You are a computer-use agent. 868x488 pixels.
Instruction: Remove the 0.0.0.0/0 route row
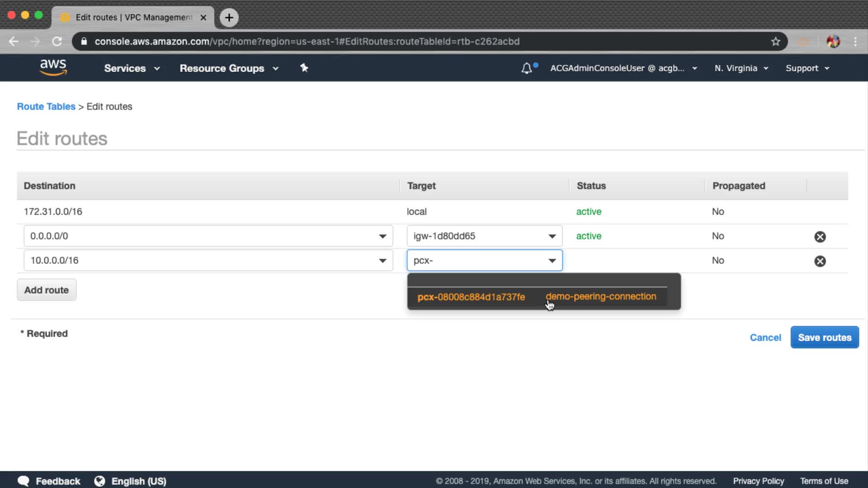point(820,237)
